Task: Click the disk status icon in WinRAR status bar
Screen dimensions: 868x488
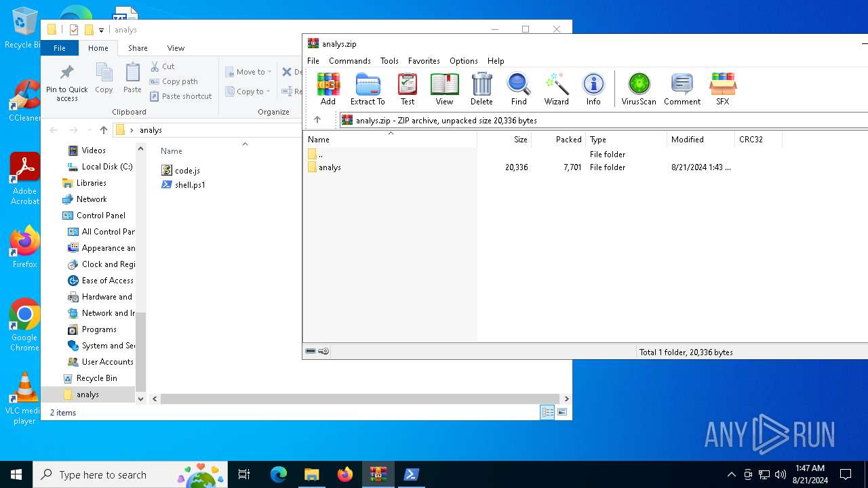Action: click(311, 351)
